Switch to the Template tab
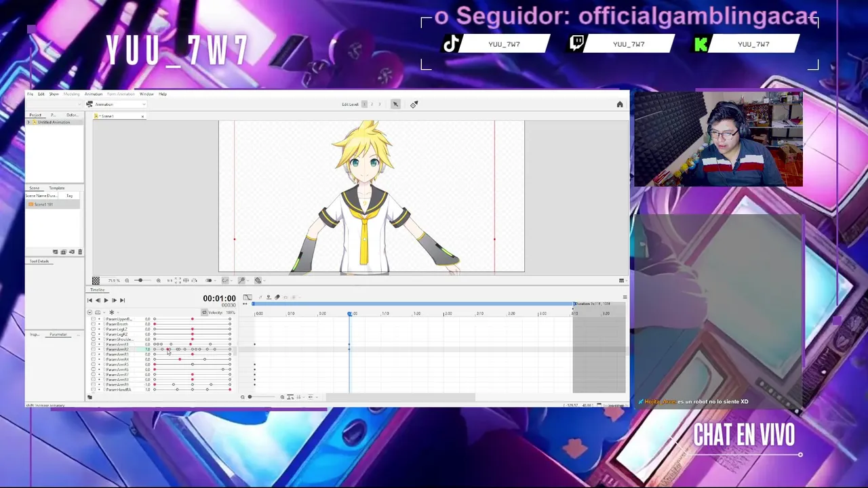This screenshot has width=868, height=488. 57,188
